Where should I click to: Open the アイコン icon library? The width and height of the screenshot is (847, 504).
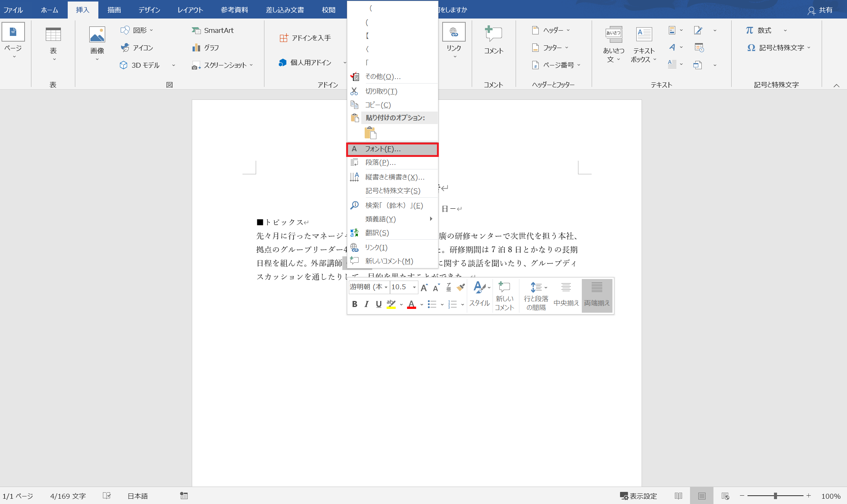coord(137,48)
